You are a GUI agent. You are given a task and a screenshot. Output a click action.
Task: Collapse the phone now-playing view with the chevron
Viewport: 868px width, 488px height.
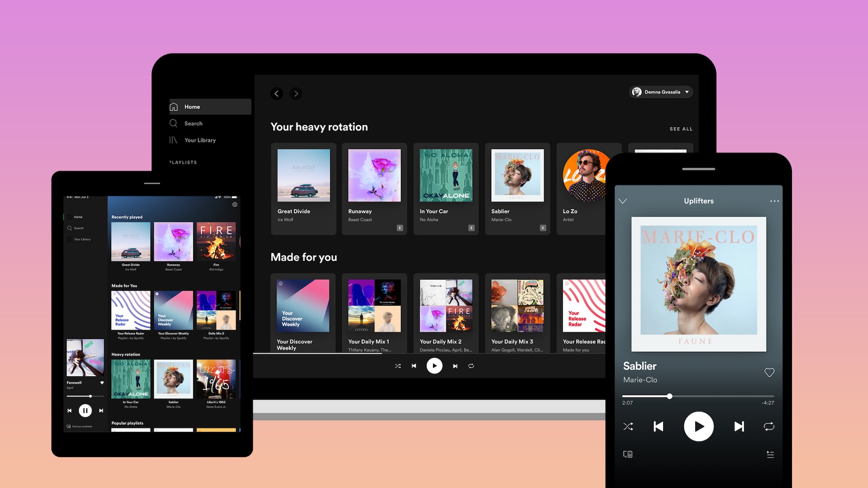pos(623,201)
